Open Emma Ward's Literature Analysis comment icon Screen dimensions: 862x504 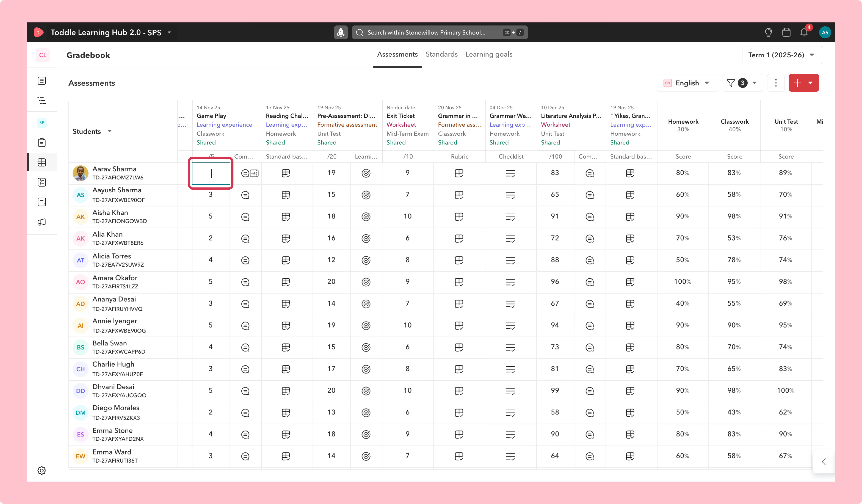click(x=589, y=456)
